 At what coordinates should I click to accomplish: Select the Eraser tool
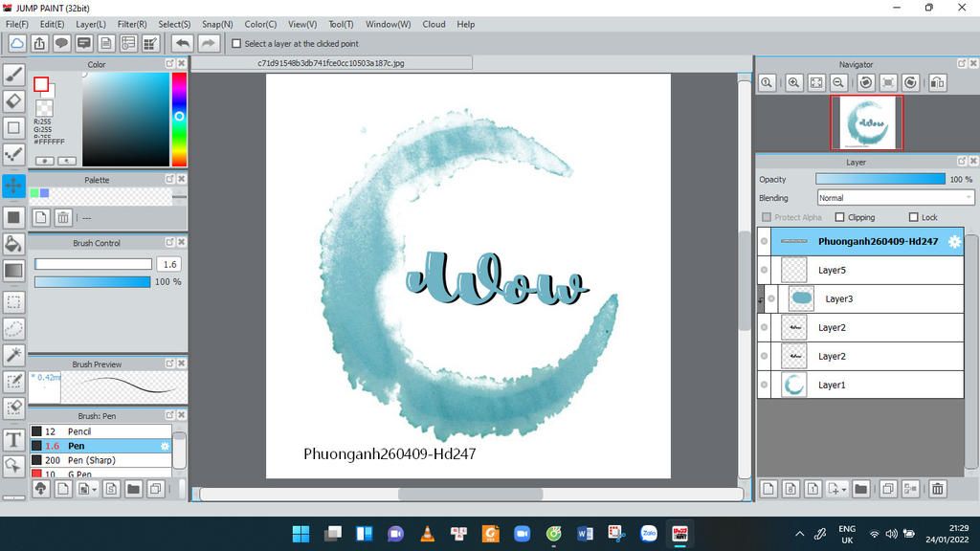coord(13,101)
